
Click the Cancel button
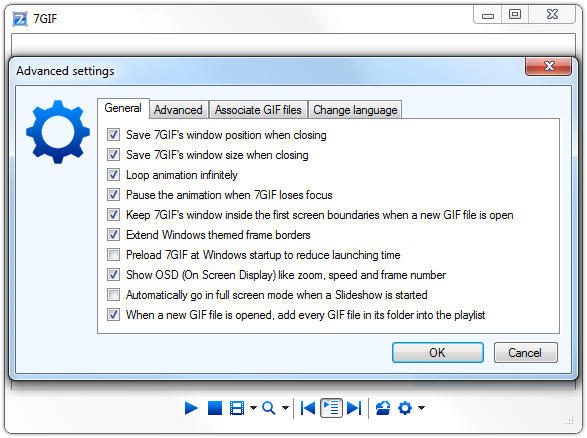tap(525, 353)
